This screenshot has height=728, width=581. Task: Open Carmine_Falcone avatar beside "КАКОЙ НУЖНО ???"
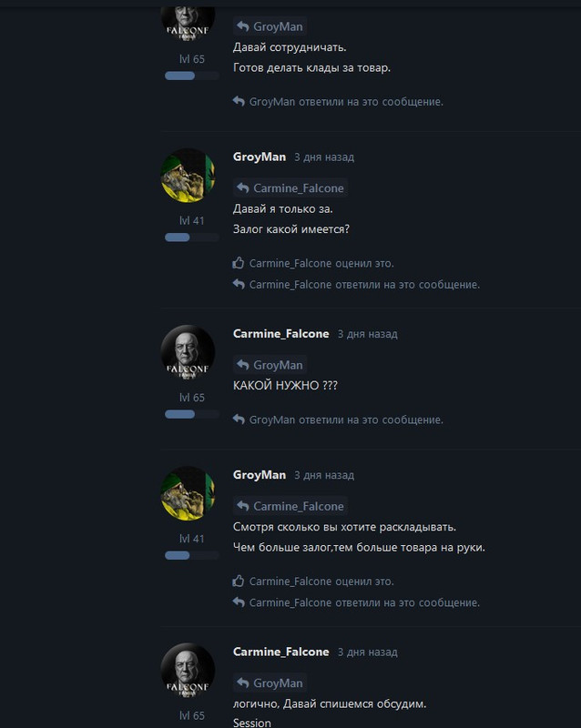click(188, 352)
